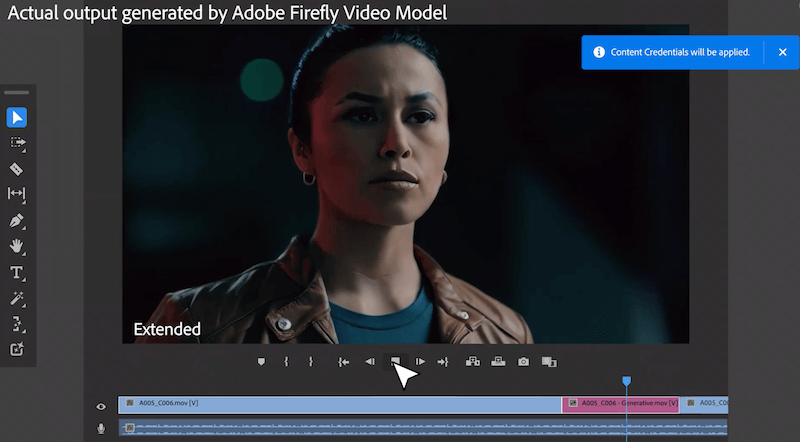Click the blue timeline playhead marker
This screenshot has width=800, height=442.
tap(627, 381)
